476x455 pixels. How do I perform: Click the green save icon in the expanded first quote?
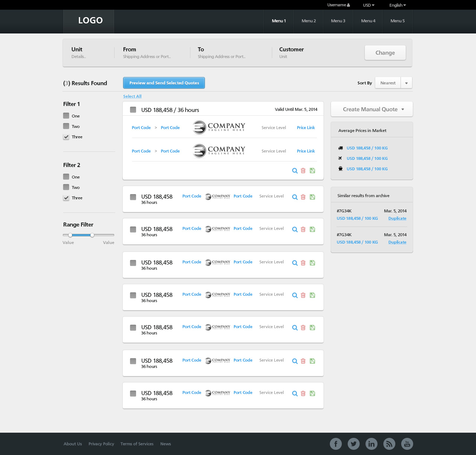coord(312,171)
